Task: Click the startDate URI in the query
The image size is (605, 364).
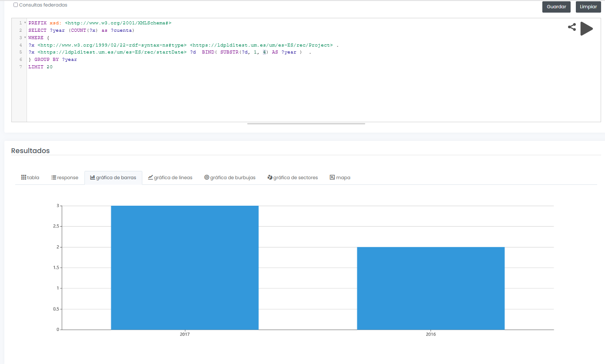Action: (x=112, y=52)
